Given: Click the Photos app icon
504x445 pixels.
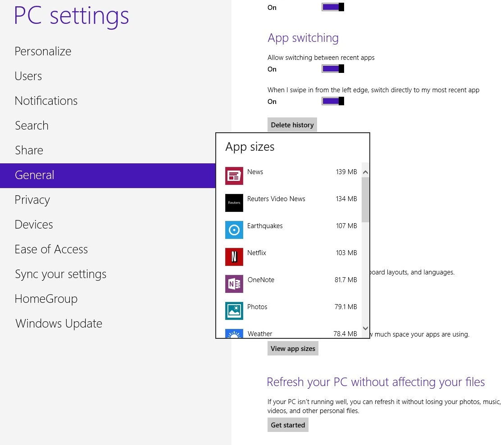Looking at the screenshot, I should coord(234,311).
